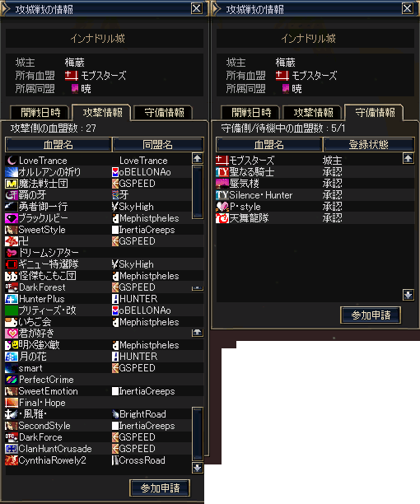Switch to 開戦日時 tab in left window
420x504 pixels.
click(40, 113)
